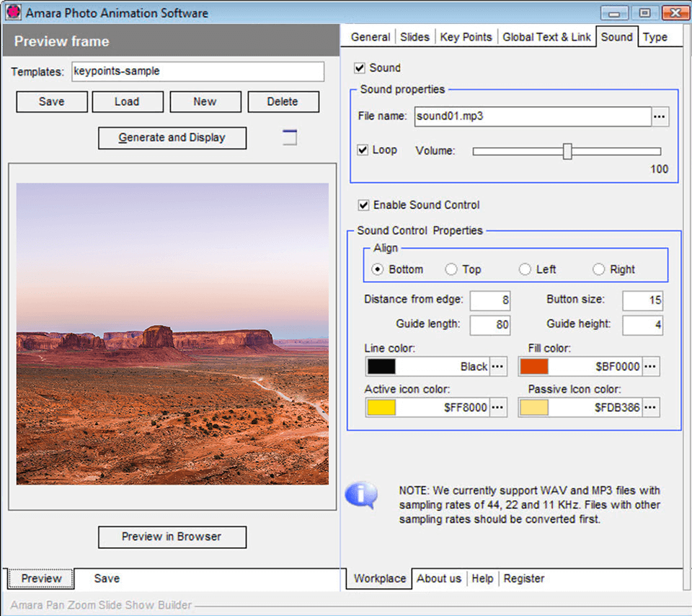Open Active icon color ellipsis button
692x616 pixels.
498,408
